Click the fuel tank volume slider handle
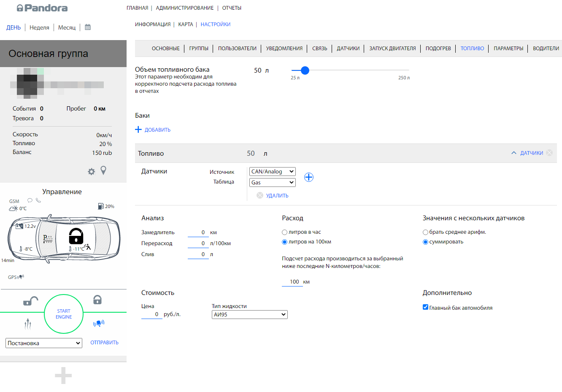Viewport: 562px width, 392px height. (305, 70)
